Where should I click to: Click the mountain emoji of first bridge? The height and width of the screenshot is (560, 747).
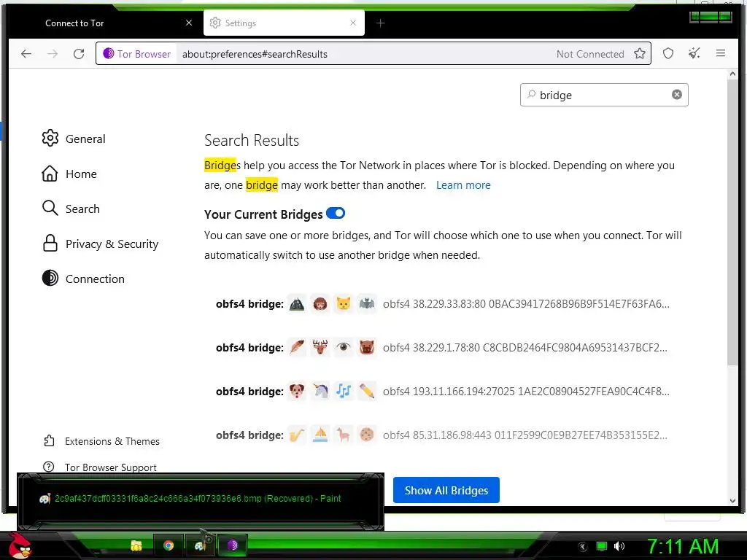pyautogui.click(x=297, y=304)
